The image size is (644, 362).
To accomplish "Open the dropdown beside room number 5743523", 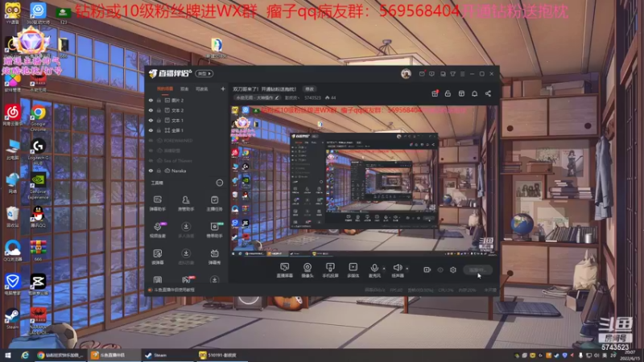I will pyautogui.click(x=291, y=97).
